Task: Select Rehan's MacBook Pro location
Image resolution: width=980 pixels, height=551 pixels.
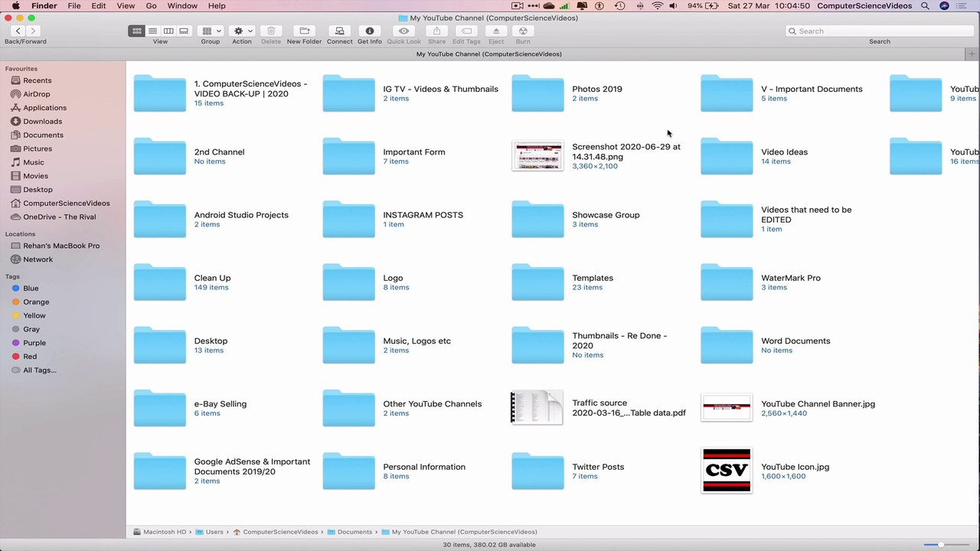Action: pos(61,246)
